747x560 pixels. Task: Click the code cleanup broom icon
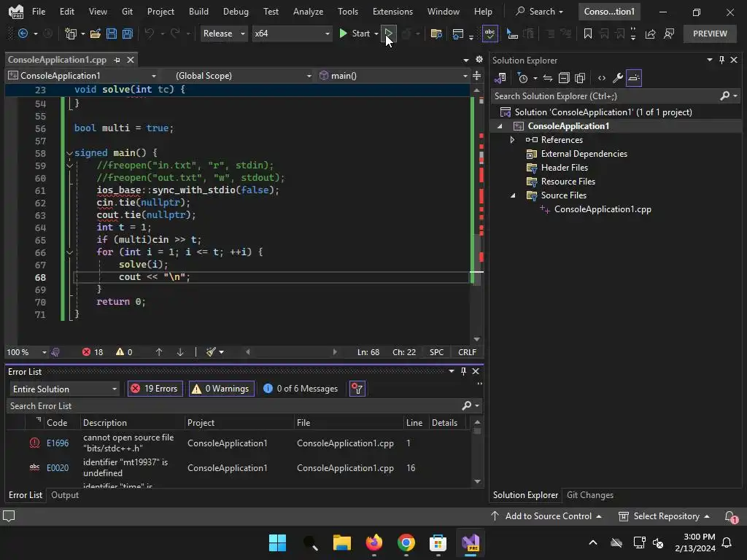(211, 352)
